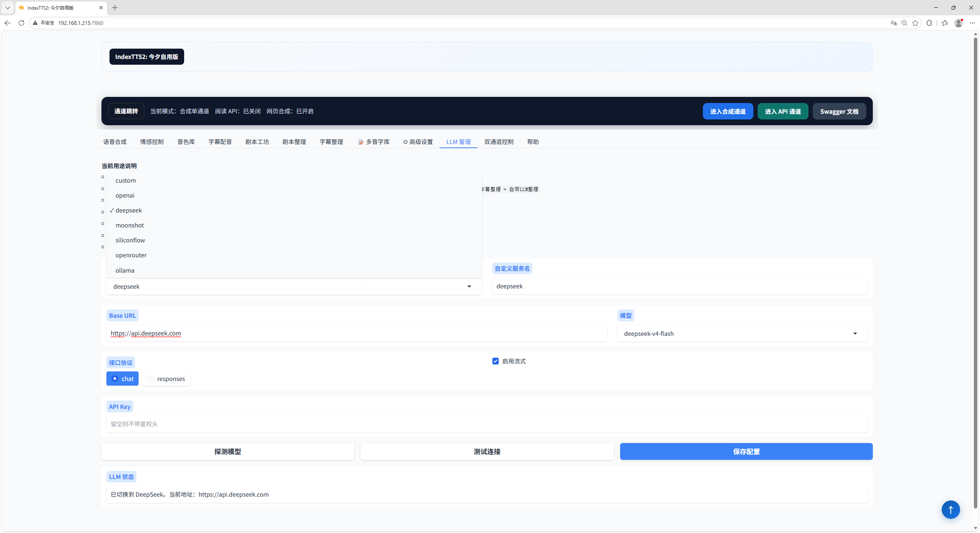Choose ollama from provider list
Viewport: 980px width, 533px height.
[x=294, y=270]
